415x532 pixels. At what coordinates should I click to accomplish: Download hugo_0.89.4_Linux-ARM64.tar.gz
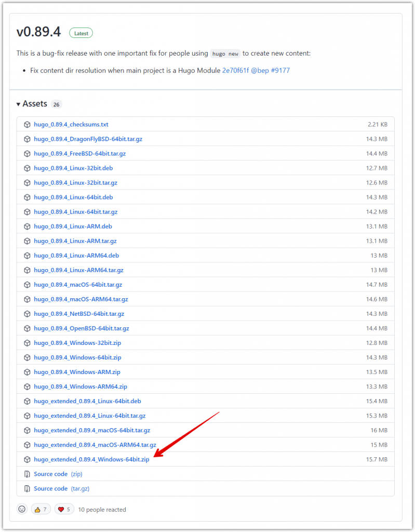pyautogui.click(x=79, y=270)
